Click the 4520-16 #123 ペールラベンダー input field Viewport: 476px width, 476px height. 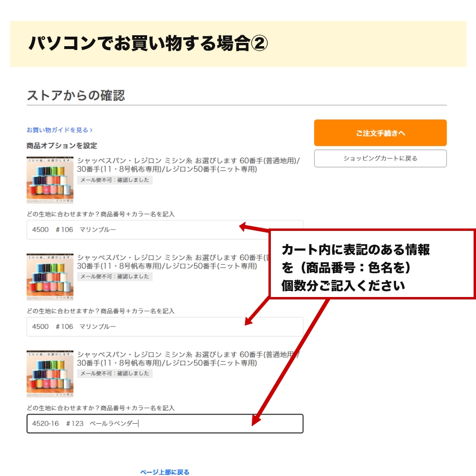click(x=165, y=424)
